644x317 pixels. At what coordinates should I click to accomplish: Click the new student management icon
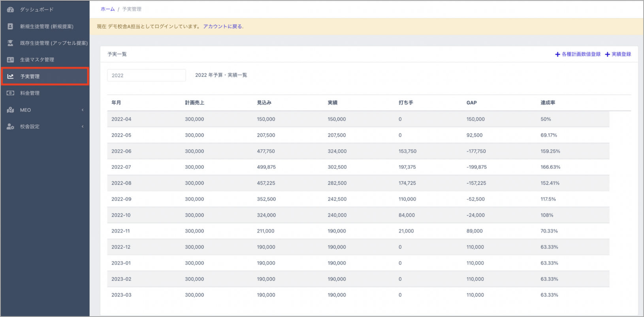click(10, 26)
